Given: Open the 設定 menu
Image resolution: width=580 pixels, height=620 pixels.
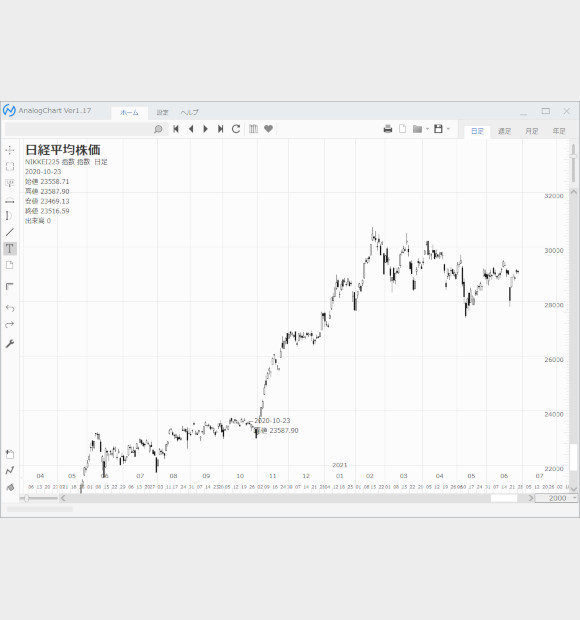Looking at the screenshot, I should click(x=162, y=112).
